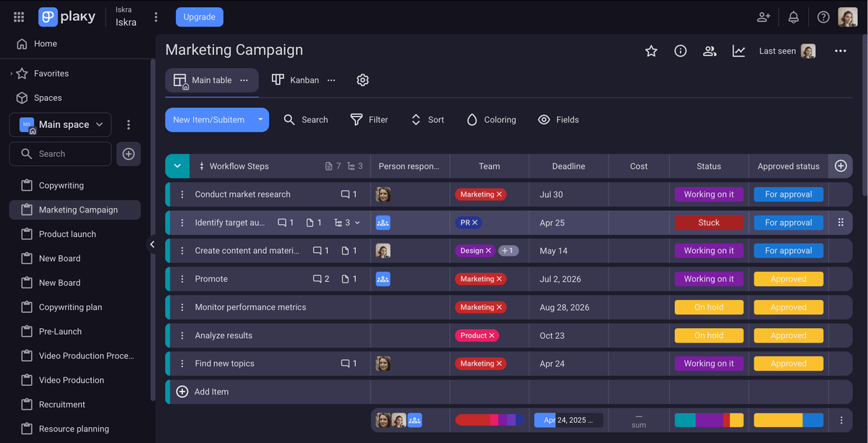This screenshot has height=443, width=868.
Task: Click the Upgrade button
Action: pyautogui.click(x=199, y=16)
